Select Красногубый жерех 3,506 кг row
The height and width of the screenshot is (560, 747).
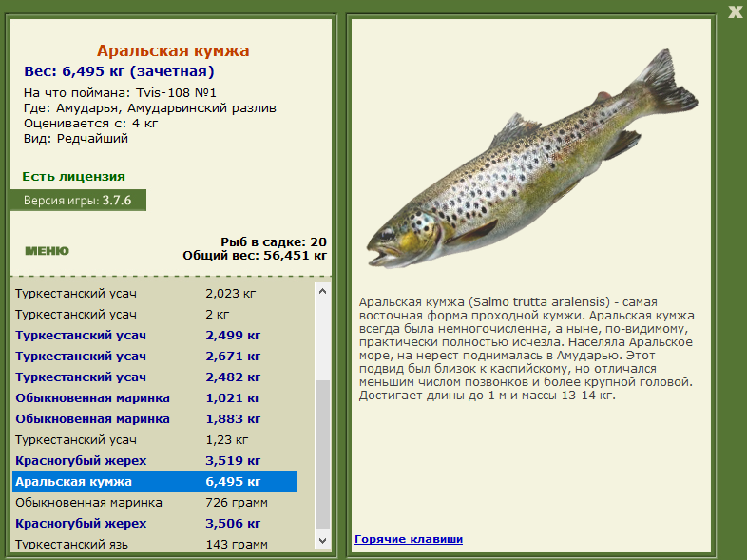(x=155, y=523)
